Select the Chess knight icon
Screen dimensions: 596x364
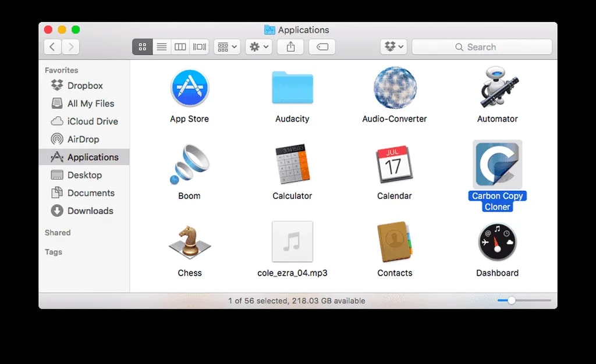click(189, 241)
